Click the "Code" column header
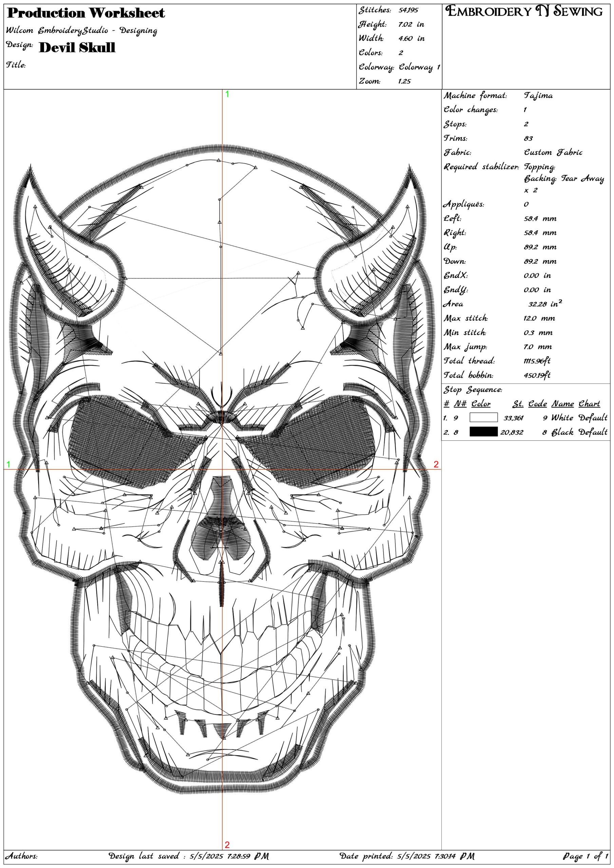The image size is (614, 868). [x=537, y=404]
